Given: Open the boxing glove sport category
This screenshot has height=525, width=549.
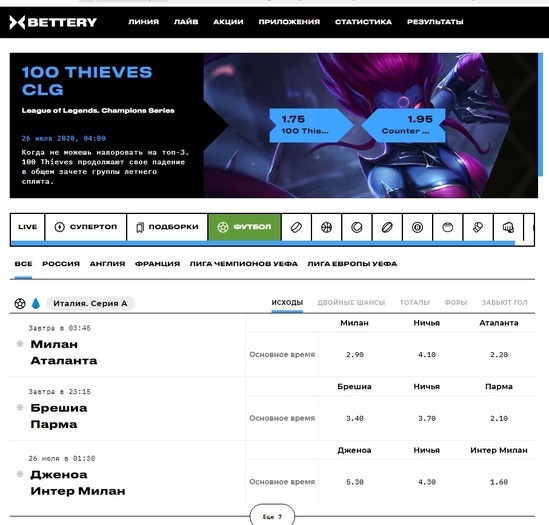Looking at the screenshot, I should tap(478, 227).
